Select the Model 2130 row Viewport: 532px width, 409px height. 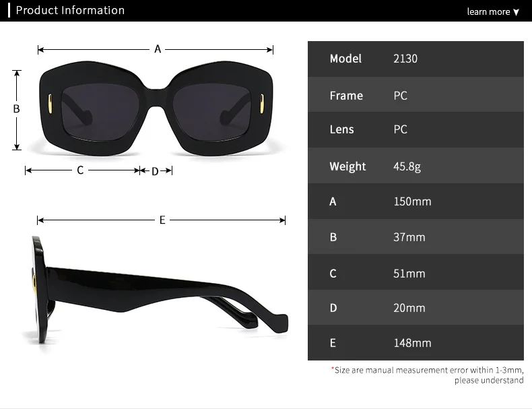[415, 59]
